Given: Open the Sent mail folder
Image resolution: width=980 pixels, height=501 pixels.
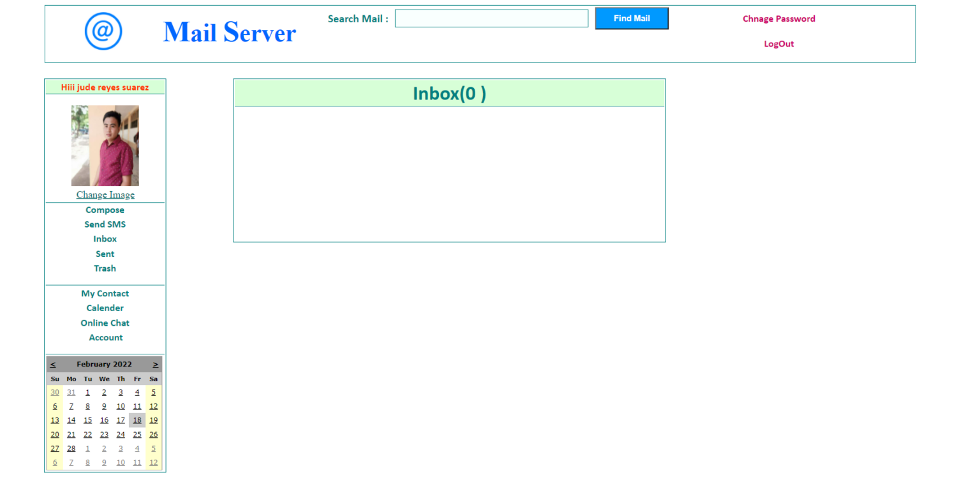Looking at the screenshot, I should pyautogui.click(x=105, y=254).
